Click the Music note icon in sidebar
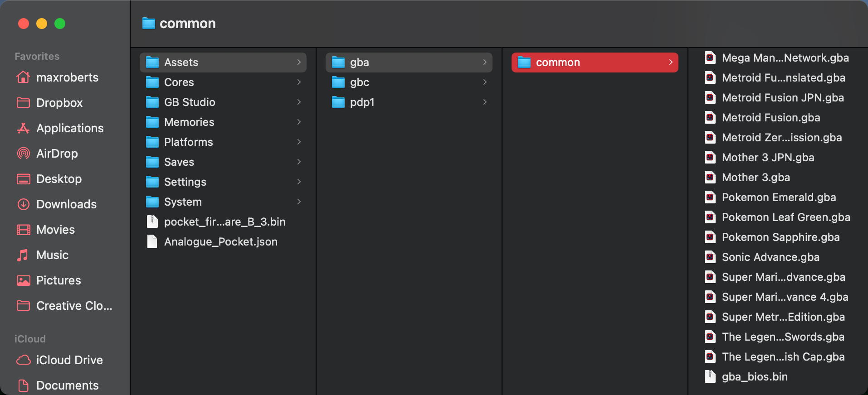Viewport: 868px width, 395px height. tap(23, 255)
